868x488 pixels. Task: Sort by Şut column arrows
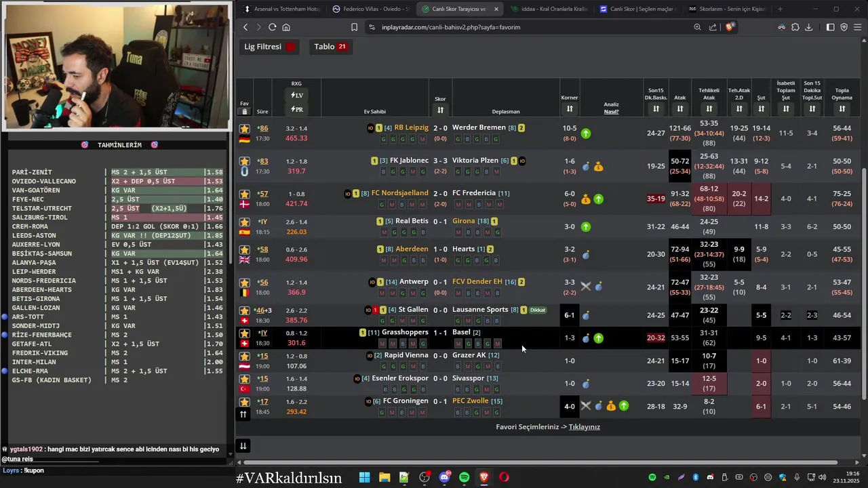pyautogui.click(x=762, y=108)
